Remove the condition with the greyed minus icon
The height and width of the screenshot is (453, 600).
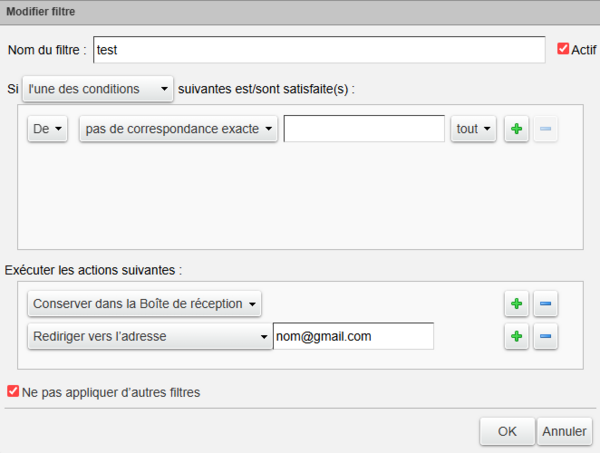545,129
